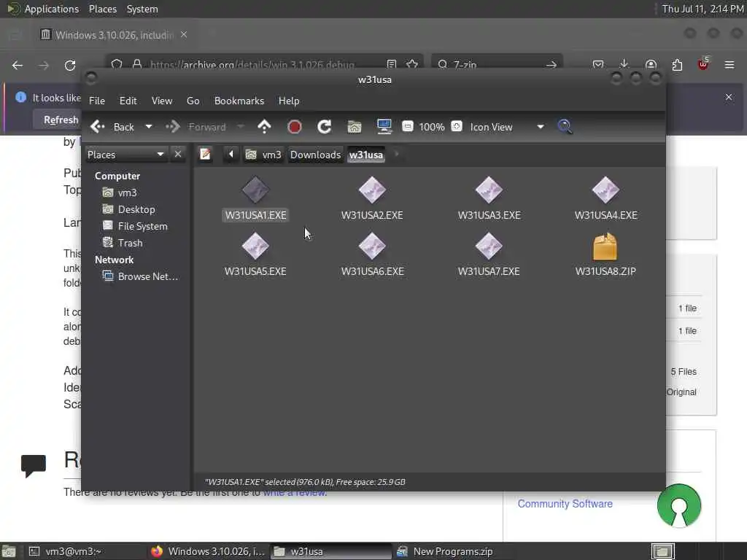Image resolution: width=747 pixels, height=560 pixels.
Task: Open the Help menu
Action: tap(289, 101)
